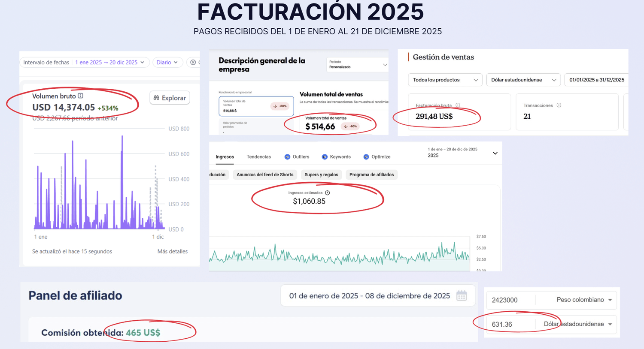Clear the date filter with the X icon
This screenshot has width=644, height=349.
click(x=193, y=63)
